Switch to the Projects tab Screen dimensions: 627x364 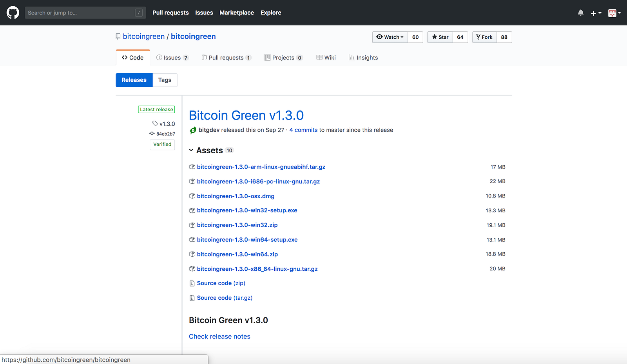(283, 58)
